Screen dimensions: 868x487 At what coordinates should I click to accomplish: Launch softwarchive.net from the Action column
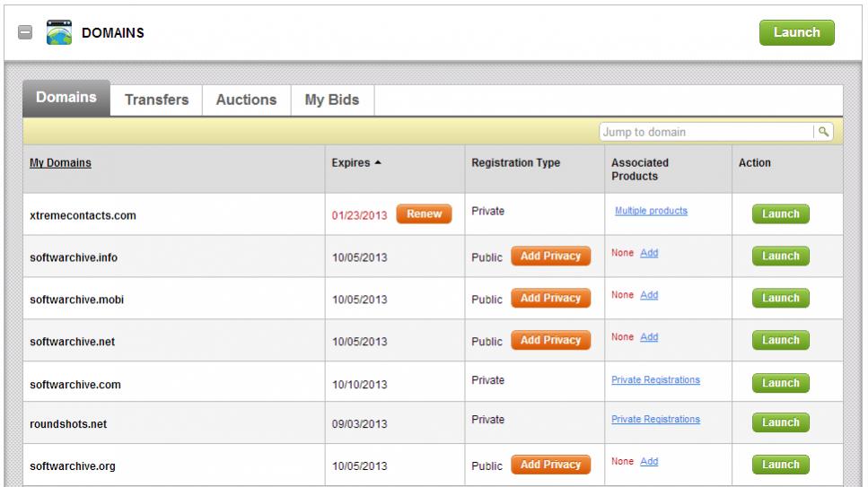(780, 340)
